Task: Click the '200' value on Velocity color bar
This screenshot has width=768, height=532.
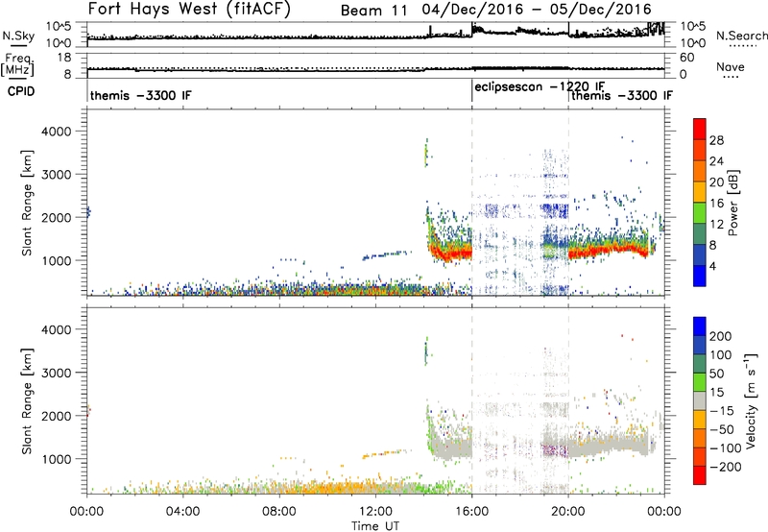Action: [x=721, y=336]
